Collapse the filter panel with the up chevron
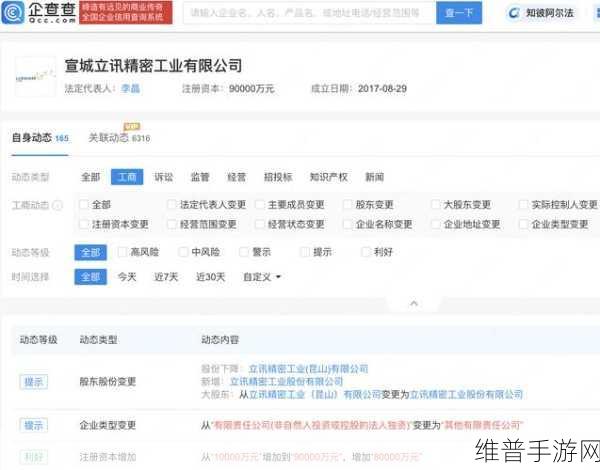This screenshot has width=600, height=470. click(x=414, y=304)
